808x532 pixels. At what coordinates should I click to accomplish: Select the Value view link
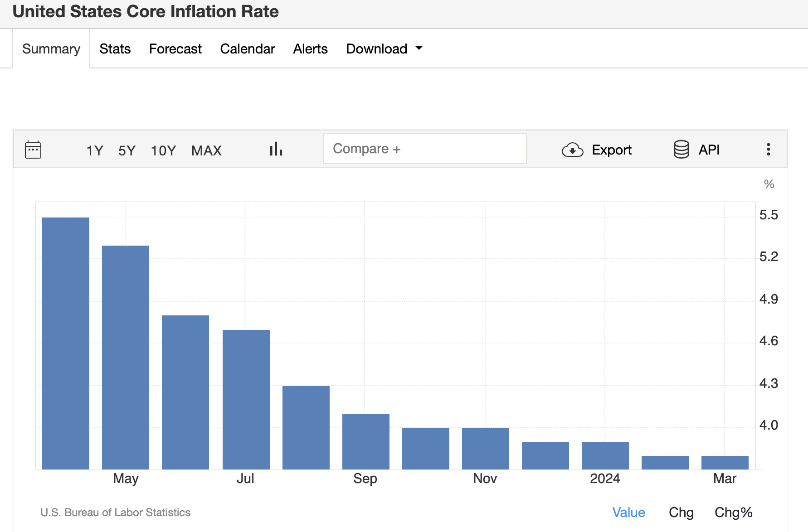point(628,512)
